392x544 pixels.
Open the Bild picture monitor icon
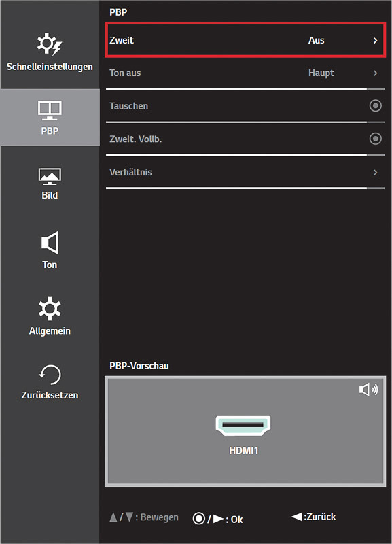[50, 176]
